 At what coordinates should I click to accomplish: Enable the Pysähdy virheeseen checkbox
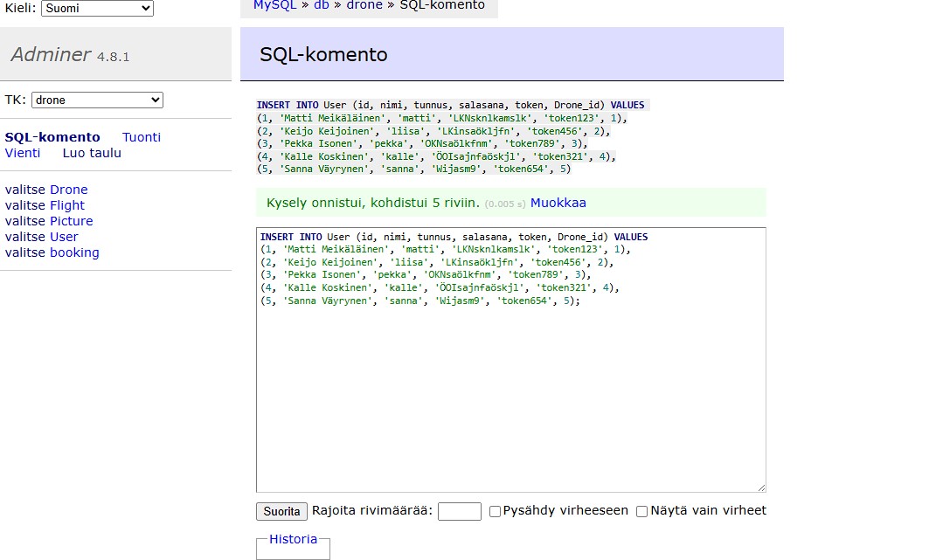coord(496,511)
